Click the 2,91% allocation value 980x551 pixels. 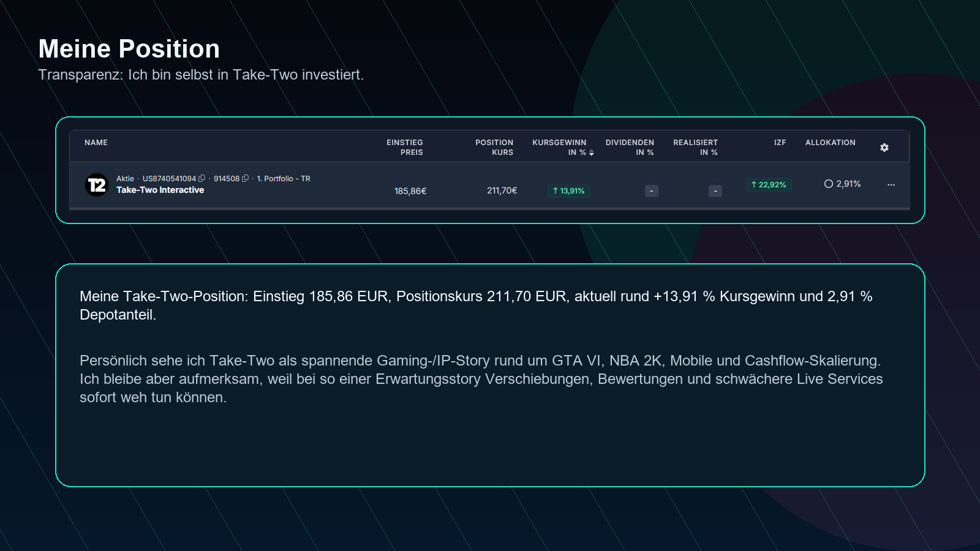(x=848, y=184)
